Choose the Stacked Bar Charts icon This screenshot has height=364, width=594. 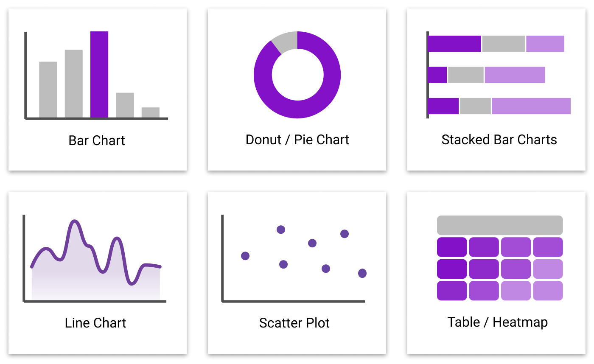pyautogui.click(x=499, y=75)
